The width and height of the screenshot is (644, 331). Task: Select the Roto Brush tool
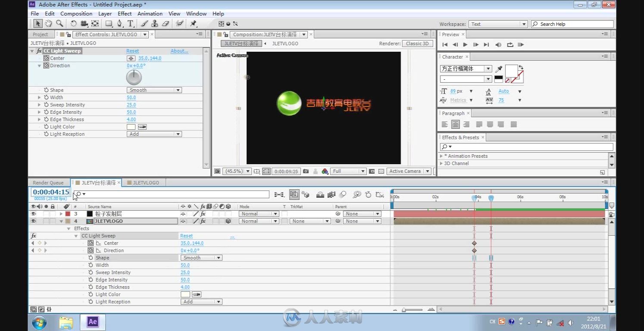[179, 24]
